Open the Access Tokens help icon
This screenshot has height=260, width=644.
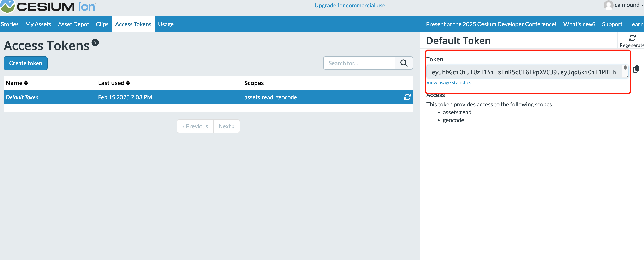tap(95, 42)
